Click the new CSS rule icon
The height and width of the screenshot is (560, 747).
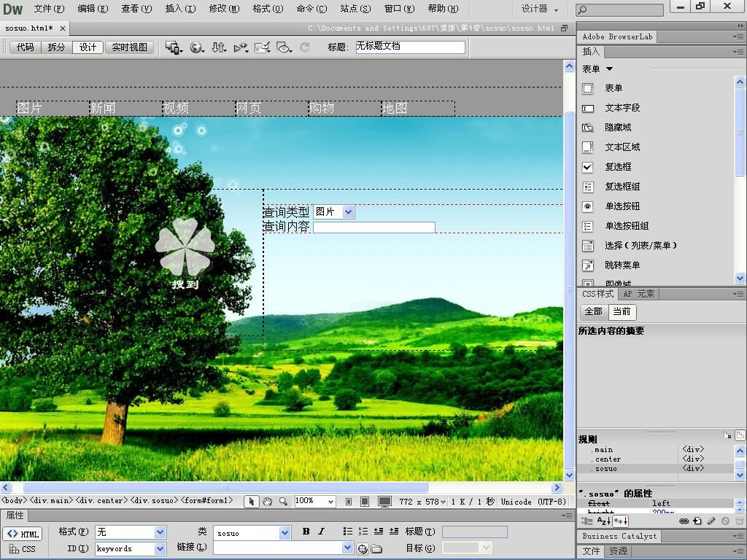[697, 521]
